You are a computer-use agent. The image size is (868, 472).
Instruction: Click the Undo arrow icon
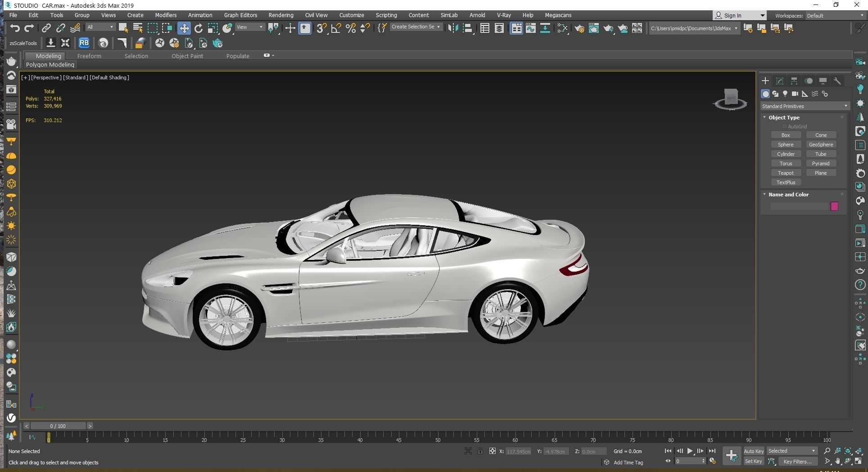tap(15, 28)
